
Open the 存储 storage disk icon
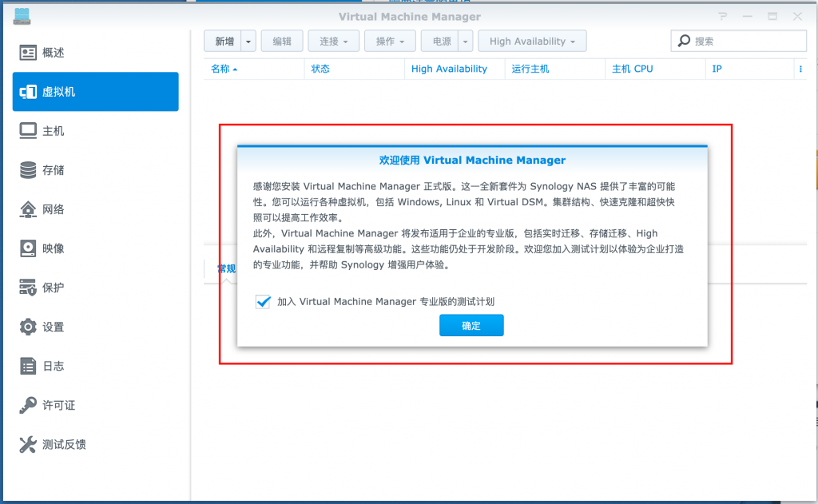(x=28, y=170)
